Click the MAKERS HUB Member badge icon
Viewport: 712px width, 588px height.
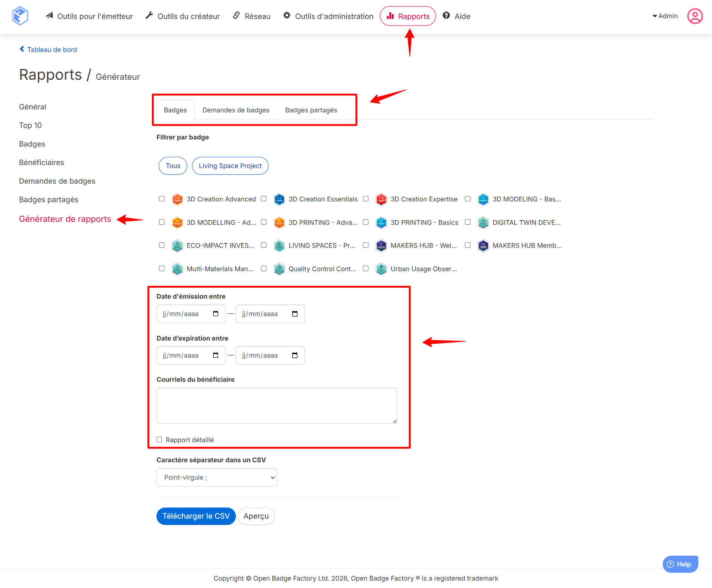tap(483, 246)
